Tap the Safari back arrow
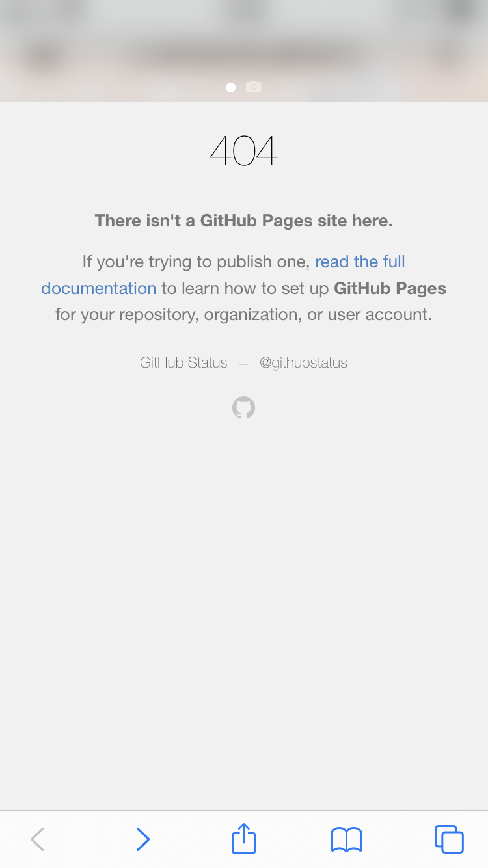Viewport: 488px width, 868px height. click(x=38, y=839)
